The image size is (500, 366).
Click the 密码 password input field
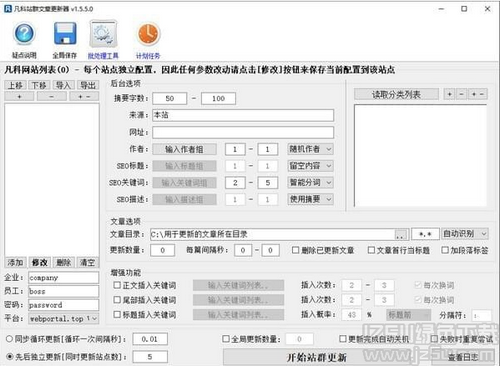(63, 305)
